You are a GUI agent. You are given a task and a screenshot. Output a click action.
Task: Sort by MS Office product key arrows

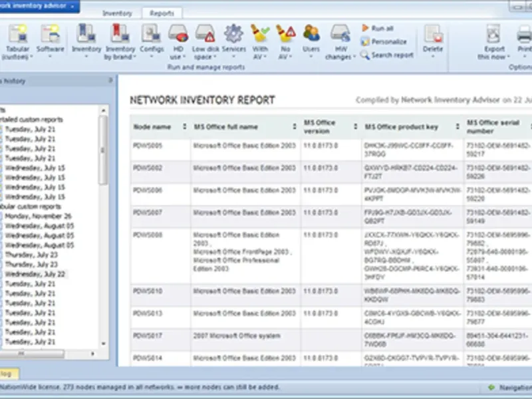(458, 126)
